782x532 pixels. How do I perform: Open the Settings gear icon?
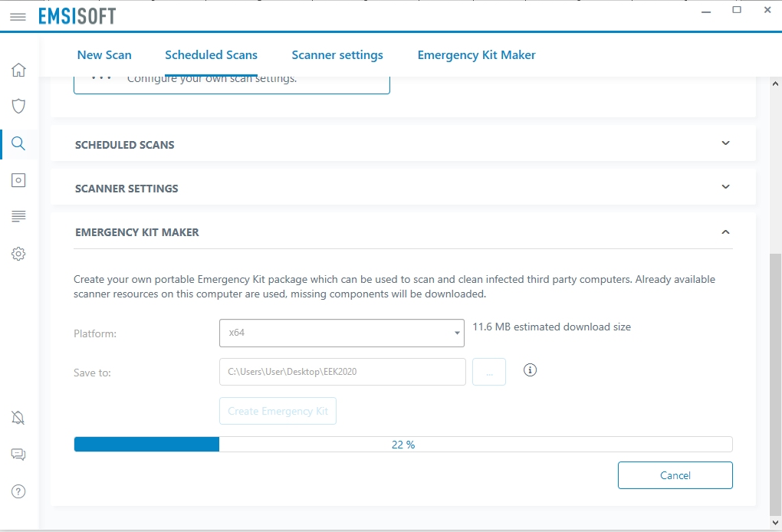(x=18, y=254)
